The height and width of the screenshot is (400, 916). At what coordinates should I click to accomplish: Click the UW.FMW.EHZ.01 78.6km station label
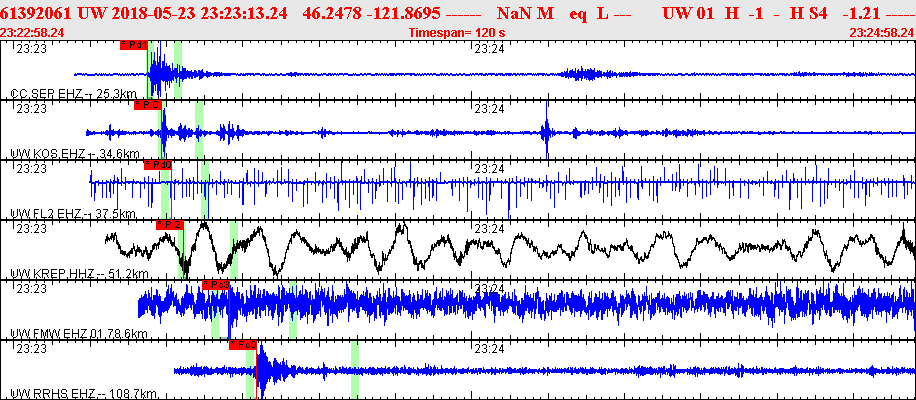click(79, 334)
